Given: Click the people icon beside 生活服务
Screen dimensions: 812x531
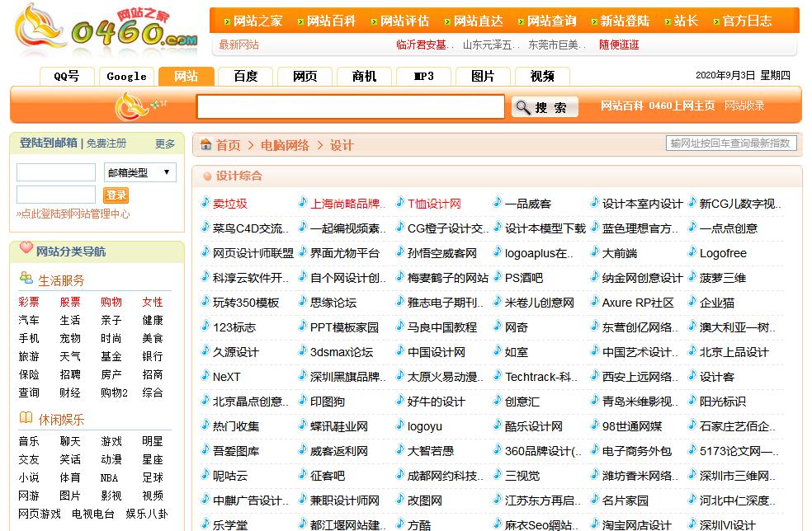Looking at the screenshot, I should (26, 280).
